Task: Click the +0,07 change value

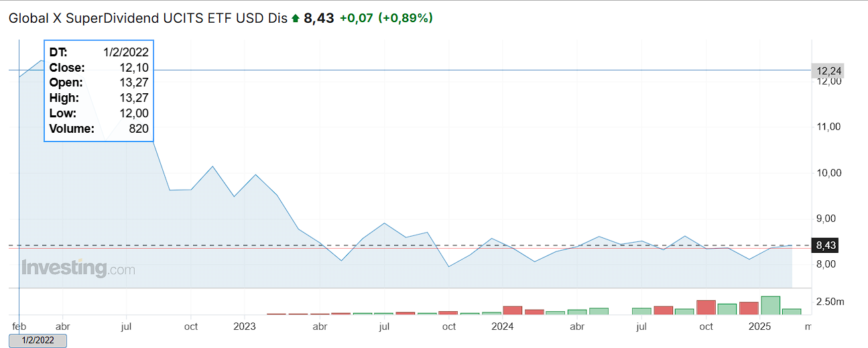Action: click(356, 18)
